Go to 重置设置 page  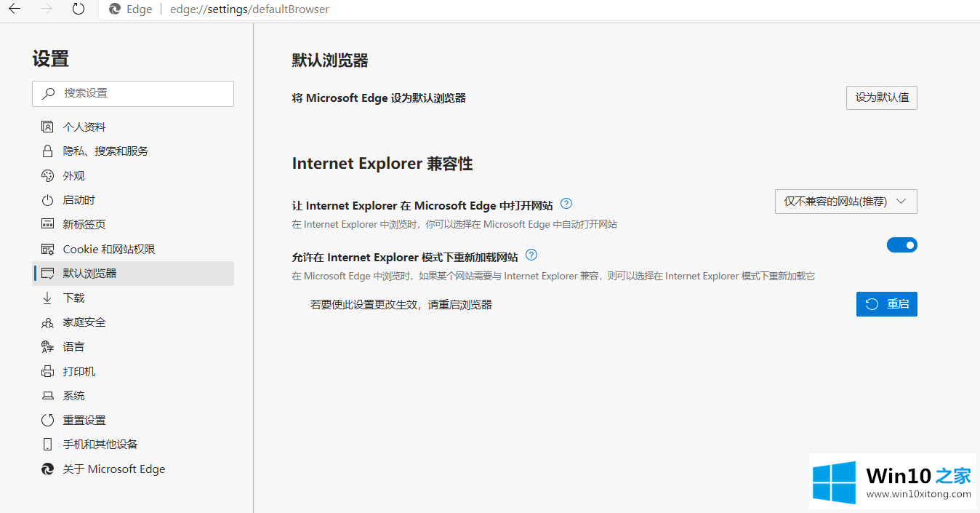pyautogui.click(x=133, y=420)
